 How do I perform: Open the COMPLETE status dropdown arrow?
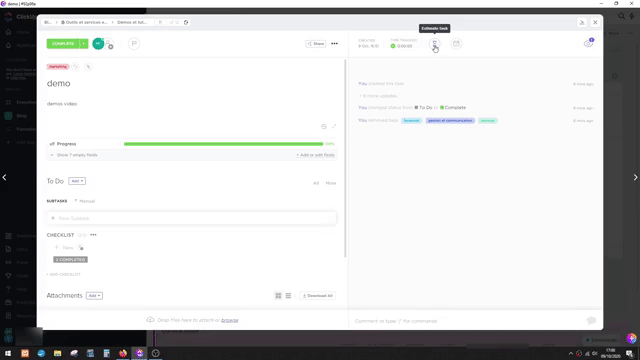tap(84, 44)
